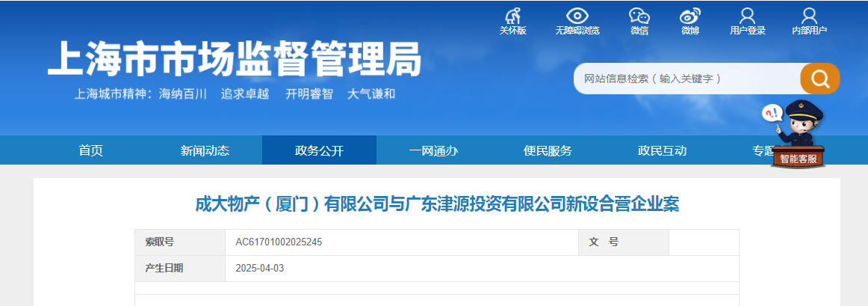Screen dimensions: 868x306
Task: Open the 一网通办 navigation tab
Action: 433,150
